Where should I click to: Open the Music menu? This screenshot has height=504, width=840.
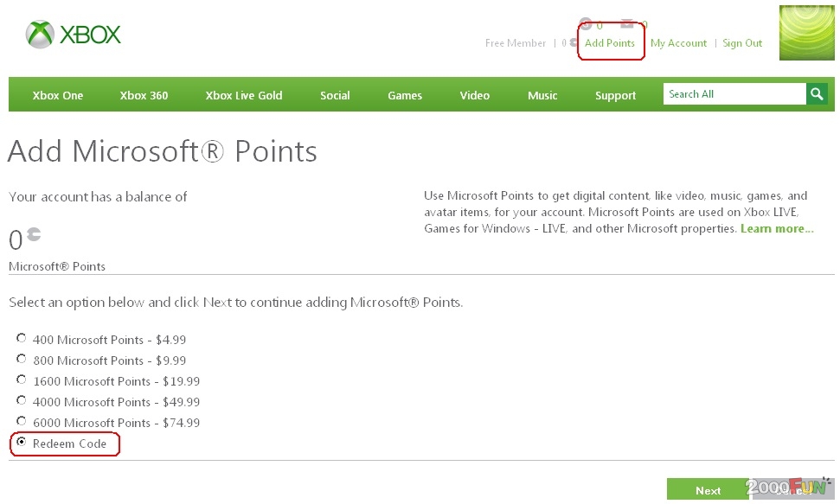542,95
